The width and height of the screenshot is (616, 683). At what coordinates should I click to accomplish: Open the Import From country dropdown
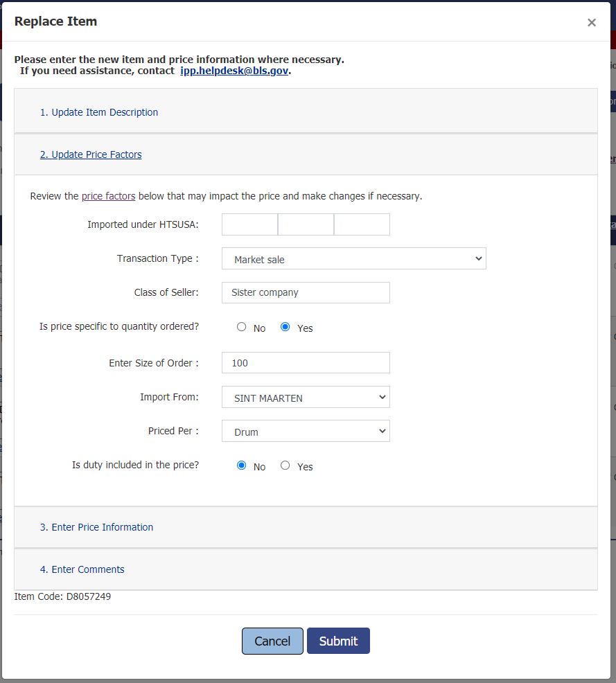pyautogui.click(x=306, y=398)
